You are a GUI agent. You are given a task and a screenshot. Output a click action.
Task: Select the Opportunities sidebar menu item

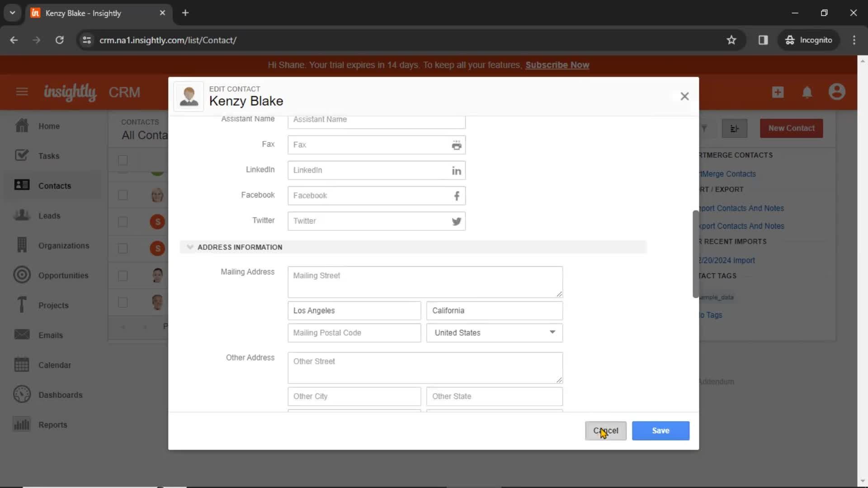click(62, 275)
